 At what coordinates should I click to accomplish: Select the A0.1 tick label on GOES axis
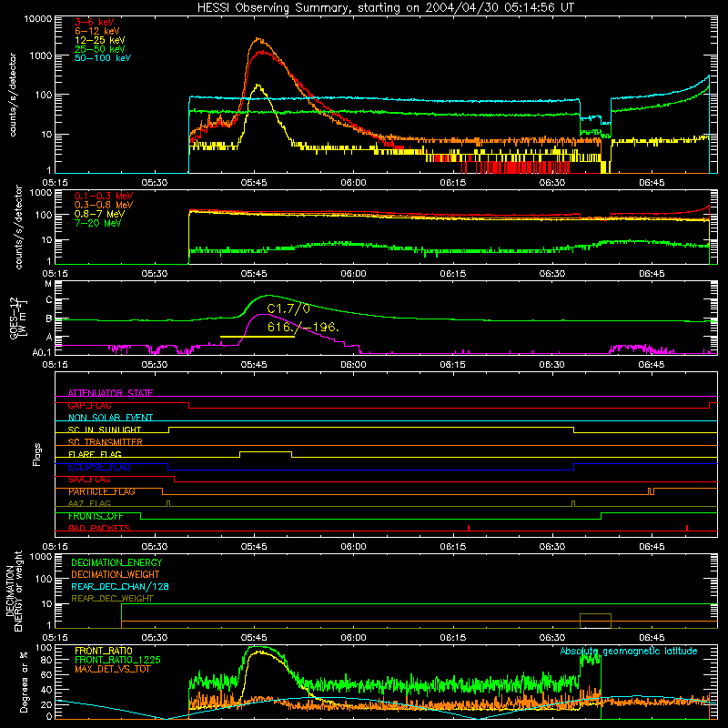tap(43, 353)
